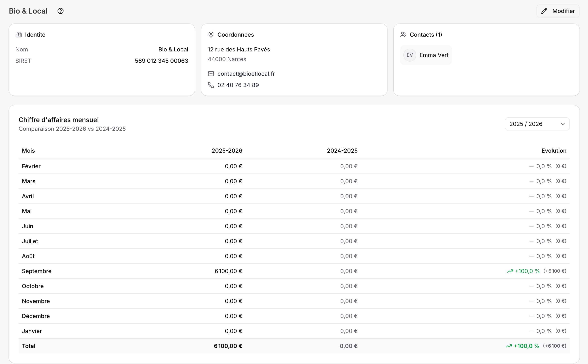Open the 2025 / 2026 fiscal year dropdown
This screenshot has width=588, height=364.
537,124
